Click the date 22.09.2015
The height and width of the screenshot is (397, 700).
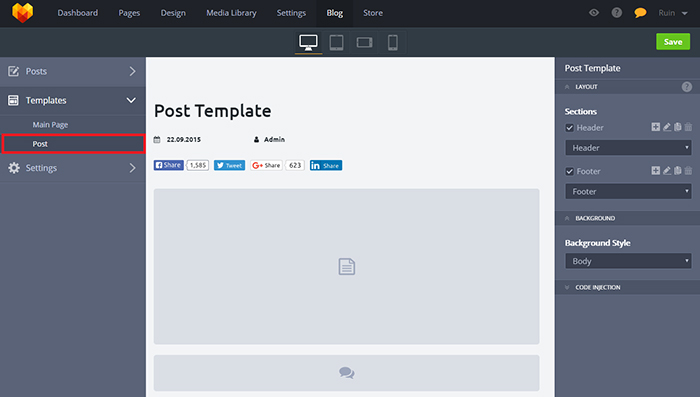183,139
